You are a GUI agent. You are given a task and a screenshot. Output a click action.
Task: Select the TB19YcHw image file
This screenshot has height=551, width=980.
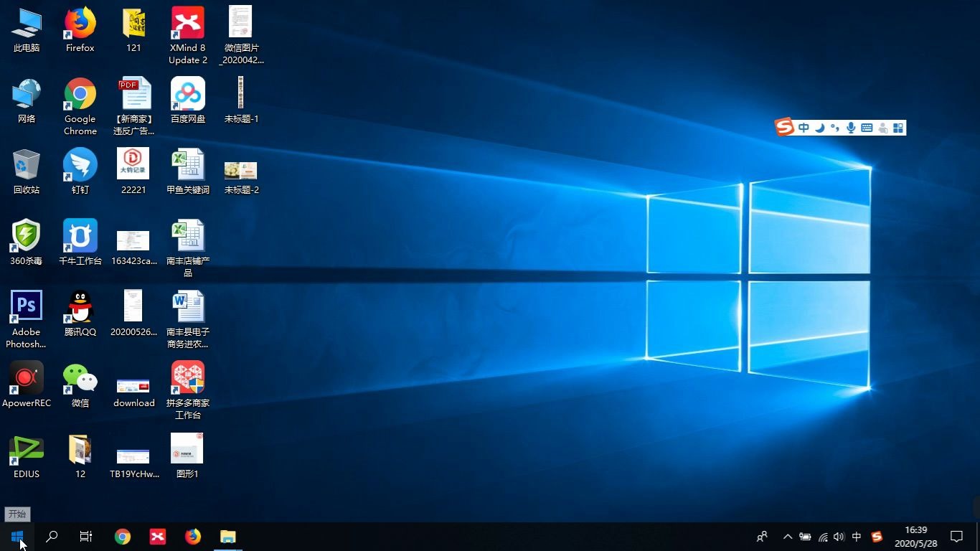pyautogui.click(x=133, y=463)
